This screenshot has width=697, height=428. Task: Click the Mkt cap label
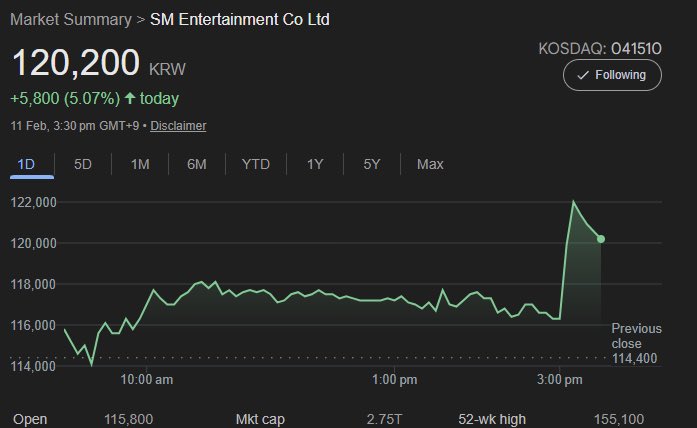pyautogui.click(x=260, y=419)
